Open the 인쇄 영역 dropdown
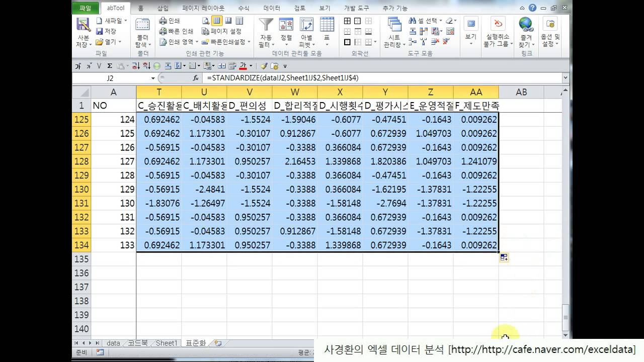The image size is (644, 362). (197, 42)
